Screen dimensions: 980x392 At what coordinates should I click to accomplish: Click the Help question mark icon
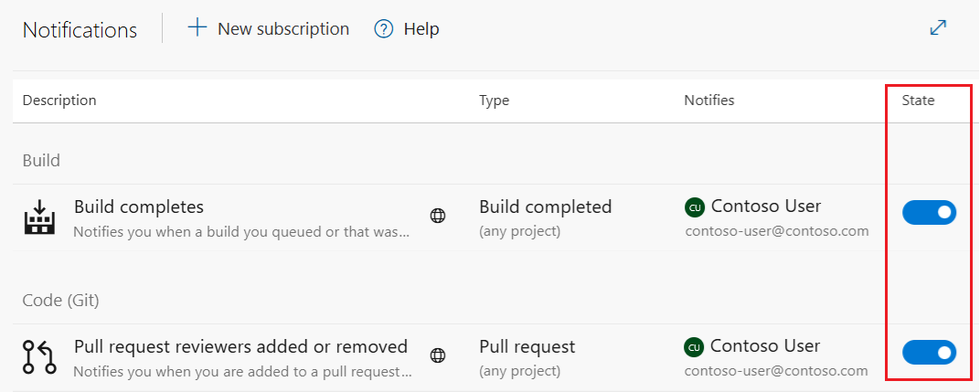point(383,28)
